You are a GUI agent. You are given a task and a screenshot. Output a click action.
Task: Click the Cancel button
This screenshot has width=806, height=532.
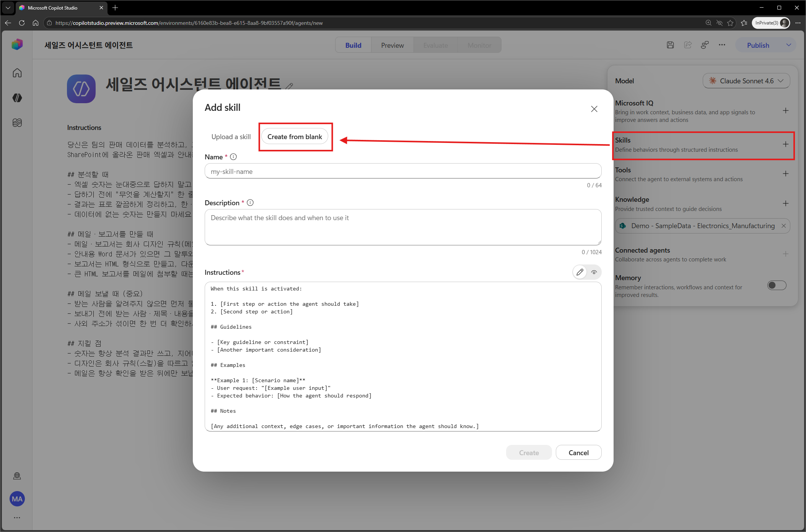click(578, 453)
